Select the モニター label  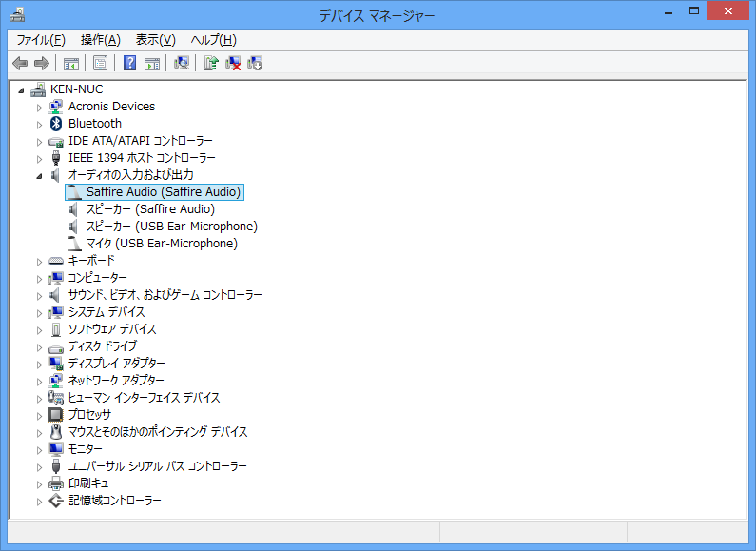85,449
